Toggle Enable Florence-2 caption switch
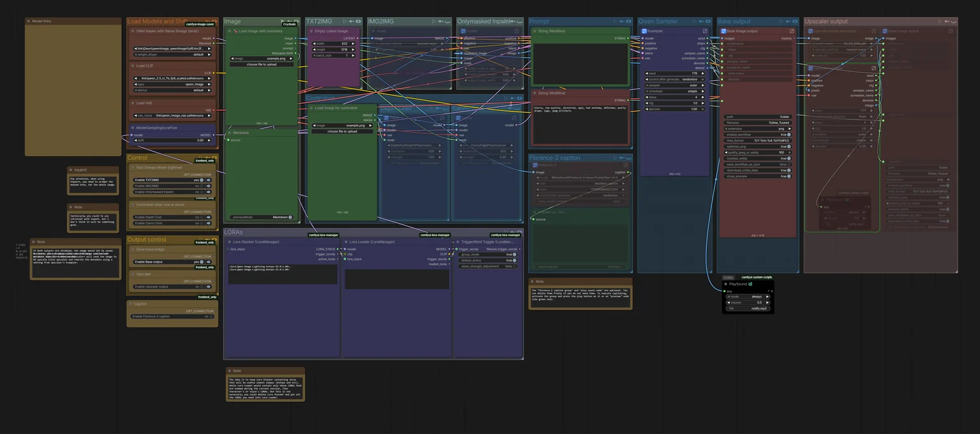This screenshot has width=980, height=434. click(x=212, y=316)
